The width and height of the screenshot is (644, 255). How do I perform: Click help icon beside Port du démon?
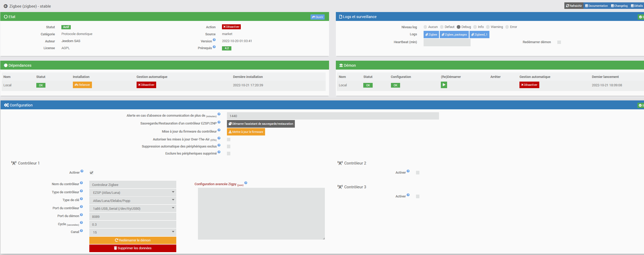81,215
